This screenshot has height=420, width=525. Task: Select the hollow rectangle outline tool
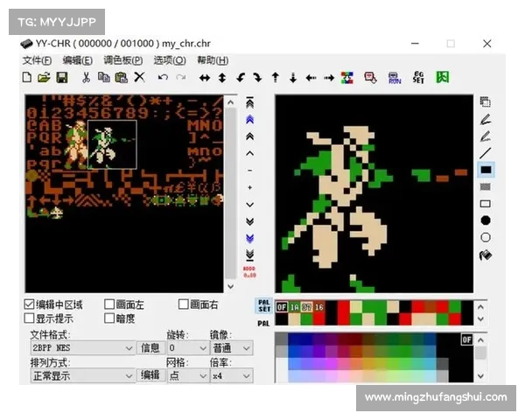click(x=486, y=204)
